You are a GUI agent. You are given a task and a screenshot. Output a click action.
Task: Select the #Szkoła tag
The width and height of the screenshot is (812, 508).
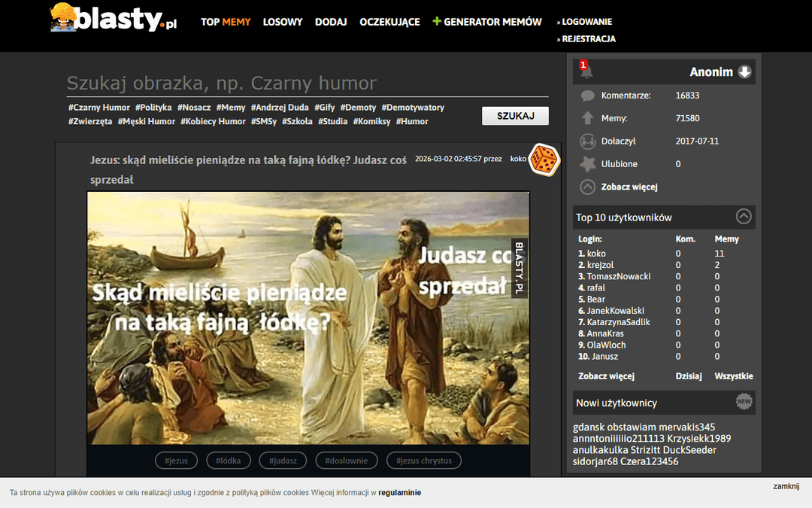pyautogui.click(x=297, y=121)
